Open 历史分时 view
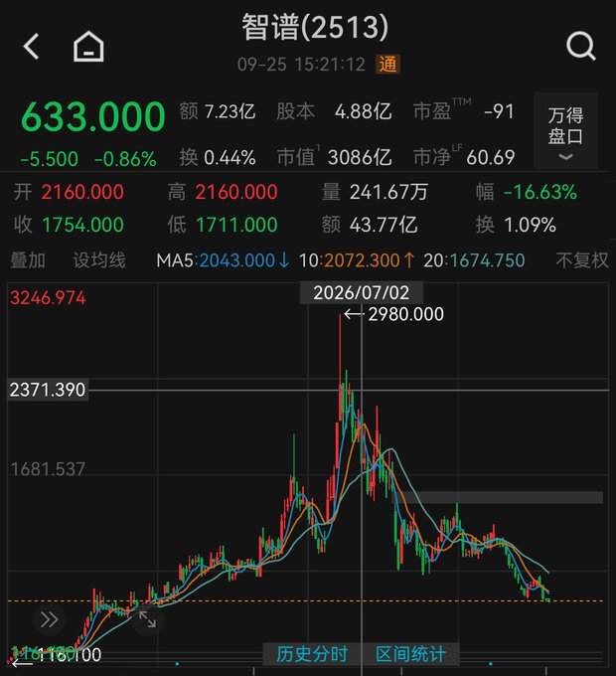The image size is (616, 676). tap(312, 654)
